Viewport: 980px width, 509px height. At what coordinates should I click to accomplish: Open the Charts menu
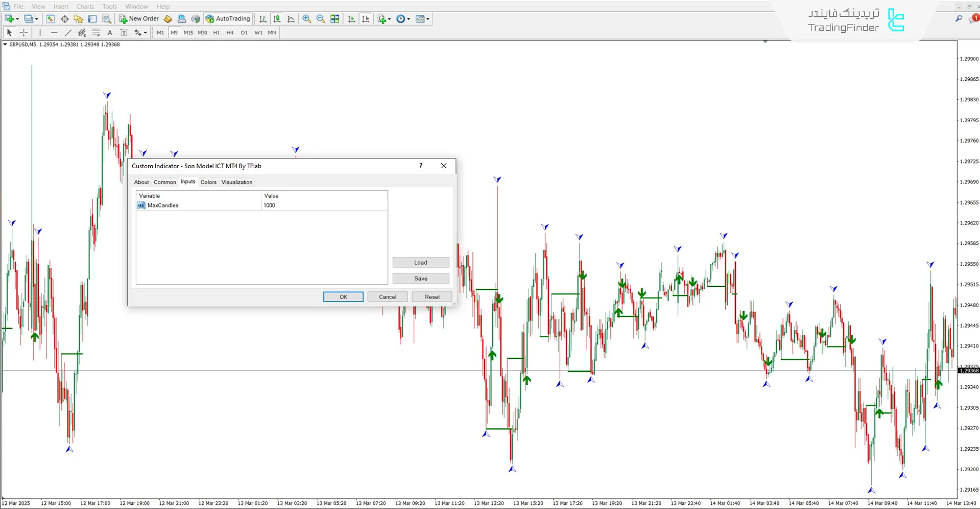pos(85,7)
